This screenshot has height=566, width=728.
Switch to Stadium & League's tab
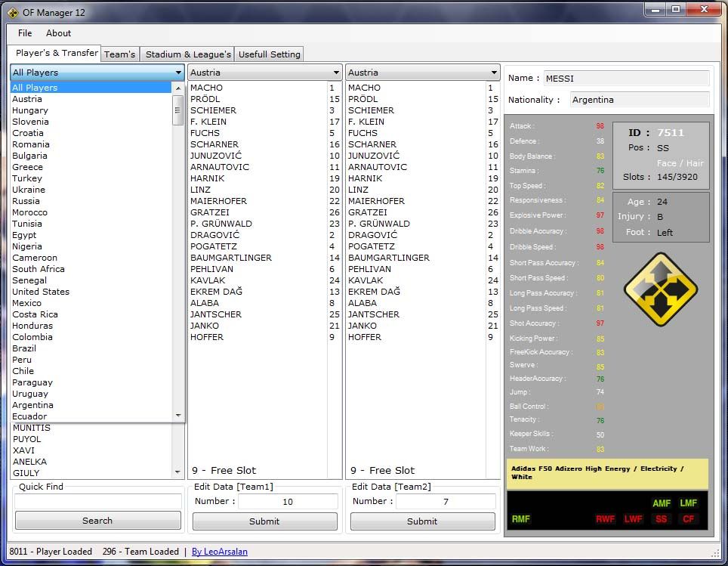tap(188, 54)
